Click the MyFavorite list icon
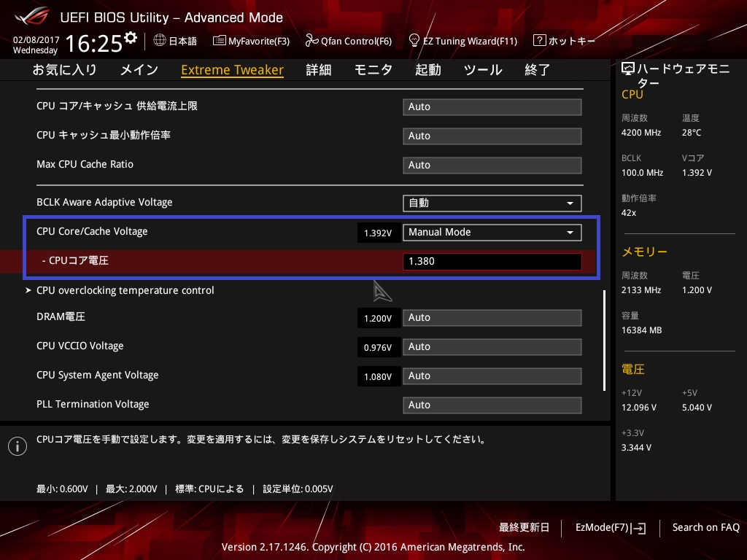 219,41
